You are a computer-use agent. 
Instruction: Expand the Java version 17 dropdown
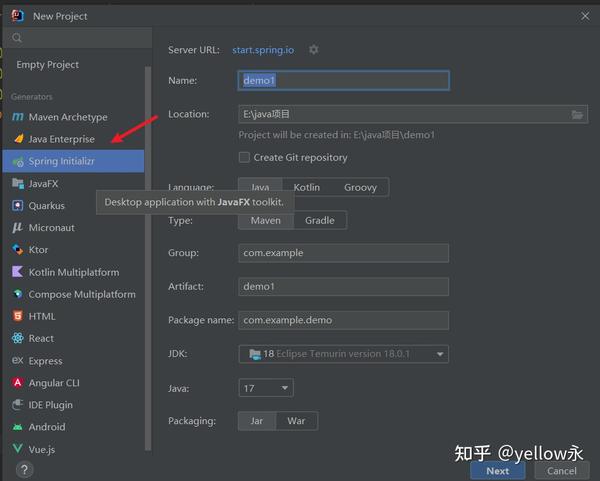tap(266, 388)
